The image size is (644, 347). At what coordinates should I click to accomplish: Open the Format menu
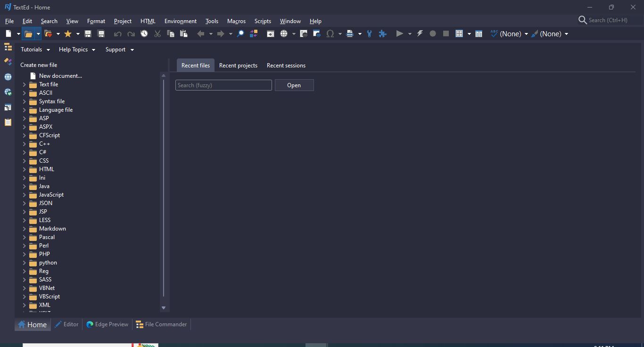[96, 21]
